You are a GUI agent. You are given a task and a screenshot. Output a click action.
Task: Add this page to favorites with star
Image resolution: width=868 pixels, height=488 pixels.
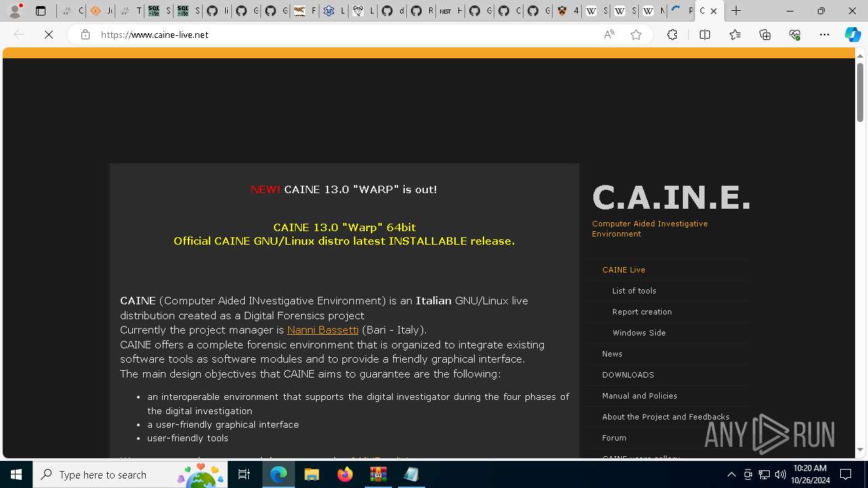(x=636, y=35)
